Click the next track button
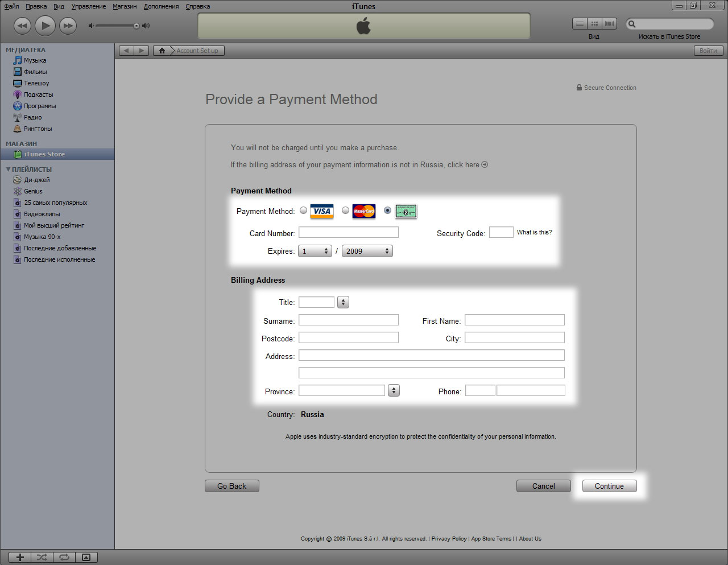 pos(68,26)
